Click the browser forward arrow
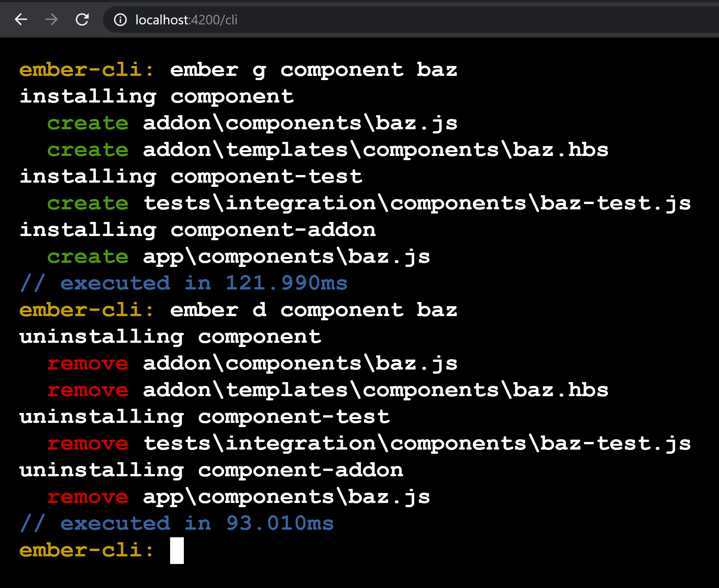Screen dimensions: 719x588 (x=51, y=19)
